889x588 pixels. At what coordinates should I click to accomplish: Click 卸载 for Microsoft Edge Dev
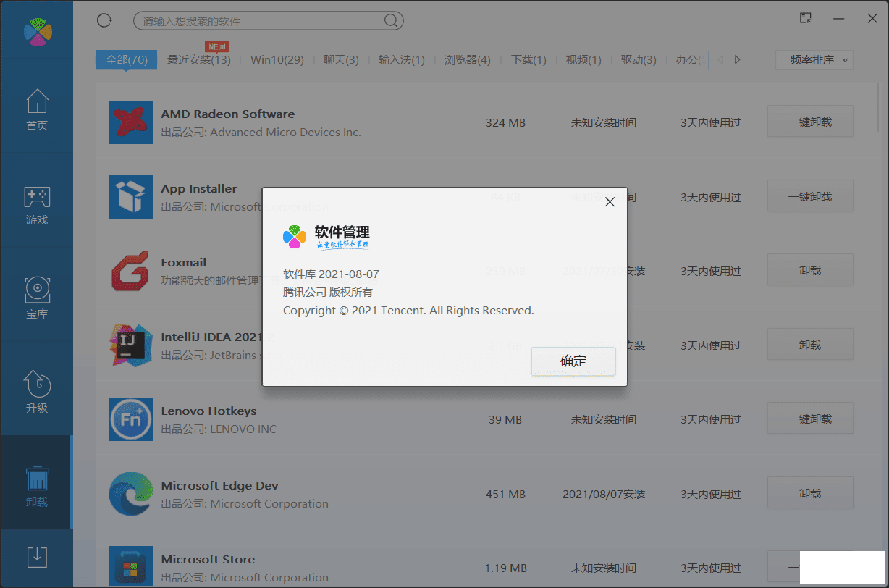[810, 493]
